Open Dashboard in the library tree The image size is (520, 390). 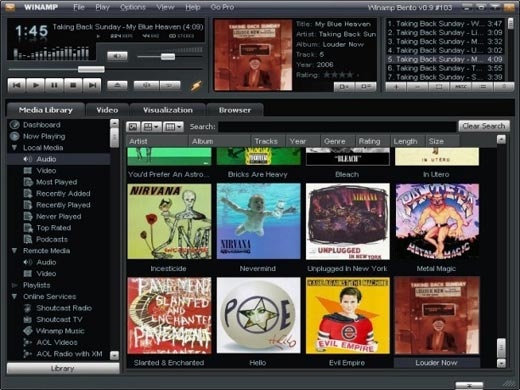click(42, 125)
